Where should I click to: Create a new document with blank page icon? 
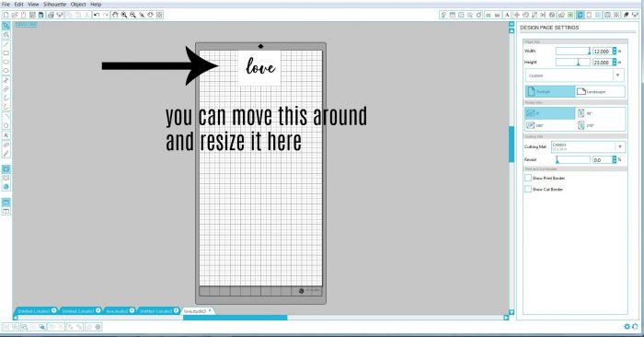(6, 15)
